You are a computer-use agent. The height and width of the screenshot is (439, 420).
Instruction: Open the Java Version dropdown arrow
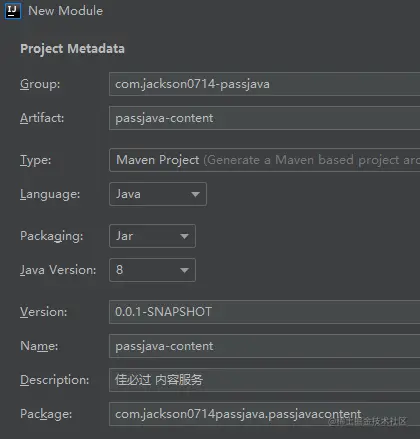point(184,270)
